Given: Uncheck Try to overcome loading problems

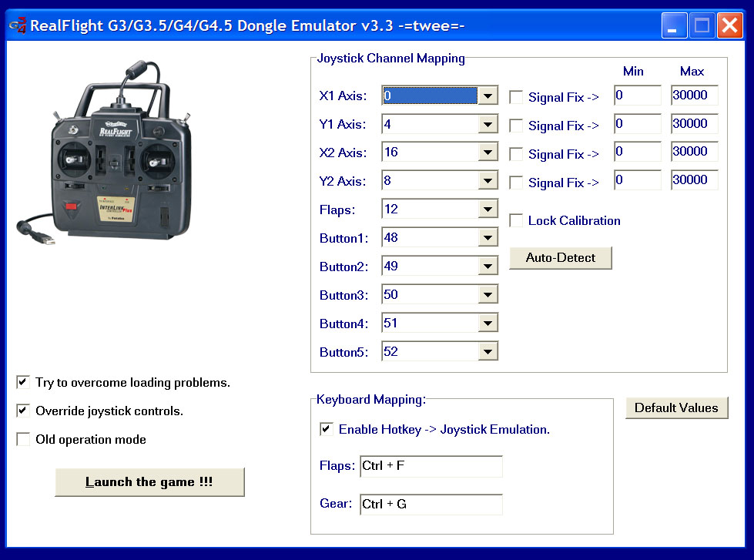Looking at the screenshot, I should pyautogui.click(x=22, y=382).
